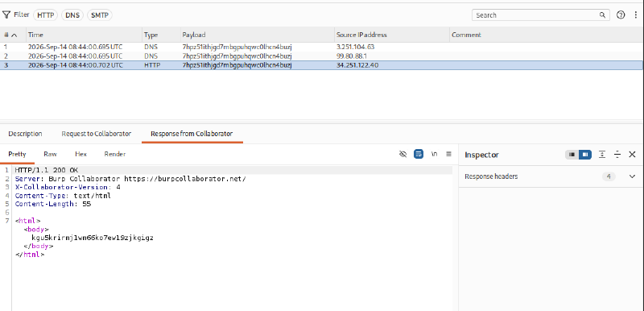Switch to the Raw view
The height and width of the screenshot is (311, 644).
click(x=50, y=154)
